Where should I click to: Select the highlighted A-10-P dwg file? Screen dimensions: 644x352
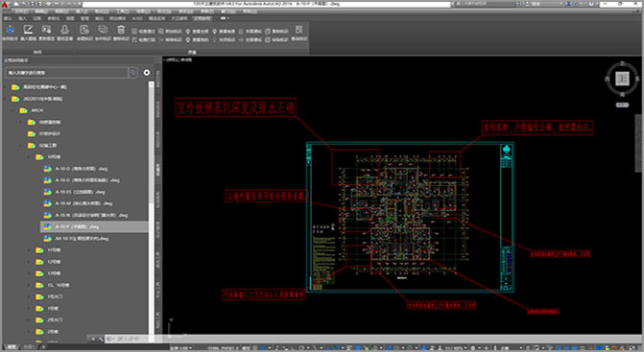pos(94,226)
